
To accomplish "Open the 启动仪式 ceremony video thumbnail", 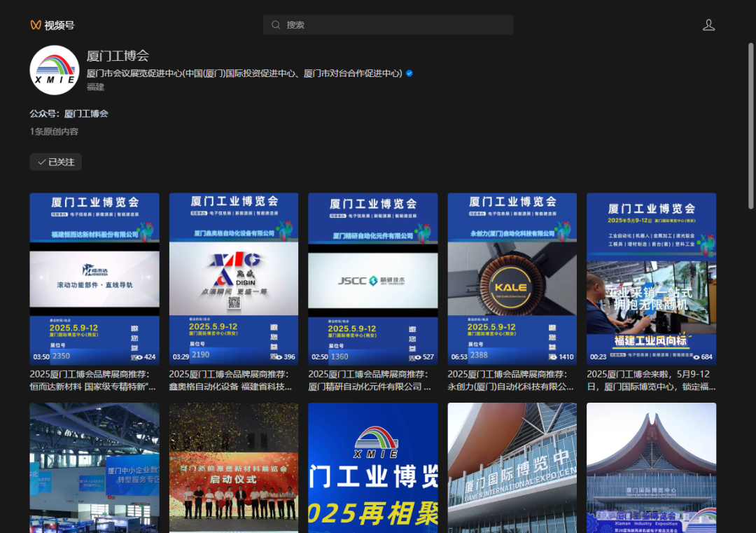I will (x=234, y=468).
